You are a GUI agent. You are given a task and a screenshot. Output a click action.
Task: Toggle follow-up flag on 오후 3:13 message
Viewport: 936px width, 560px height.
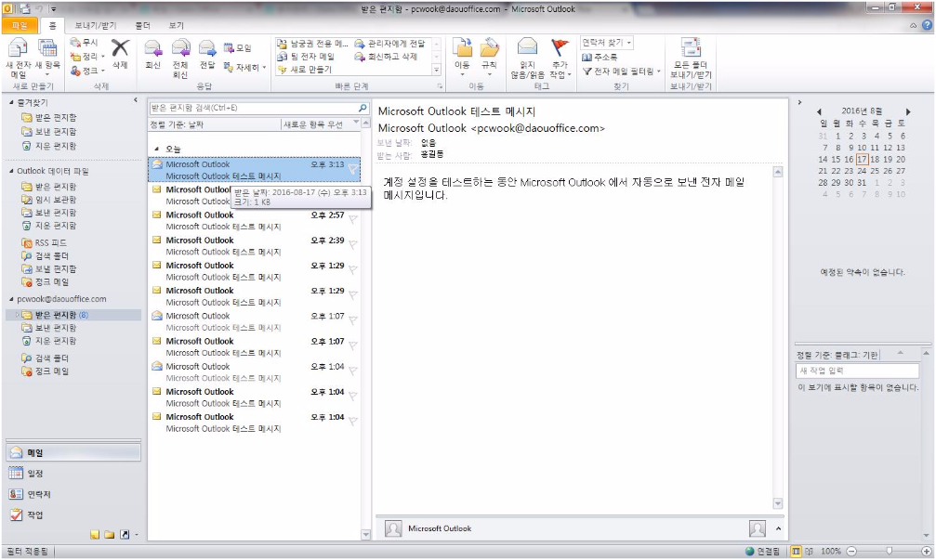pyautogui.click(x=353, y=169)
